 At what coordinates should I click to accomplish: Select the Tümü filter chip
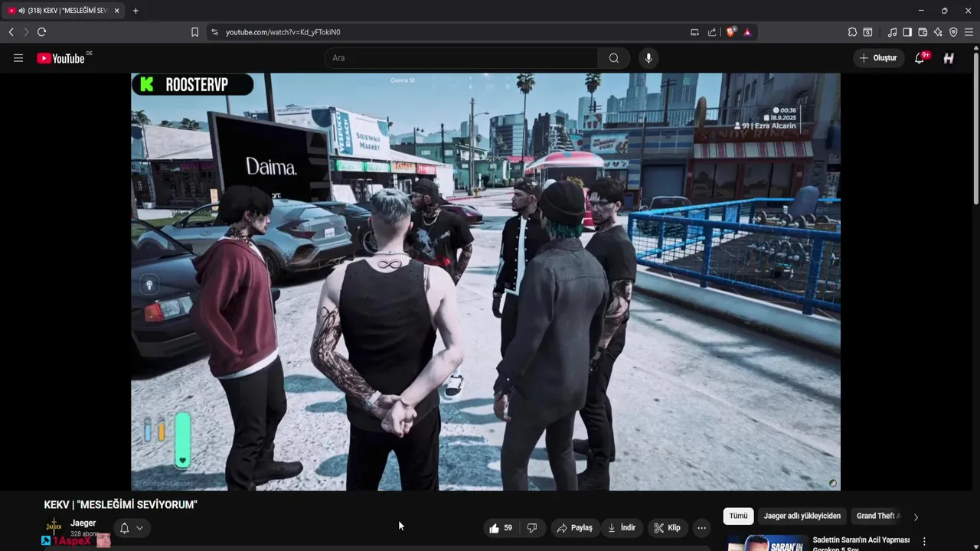click(738, 517)
